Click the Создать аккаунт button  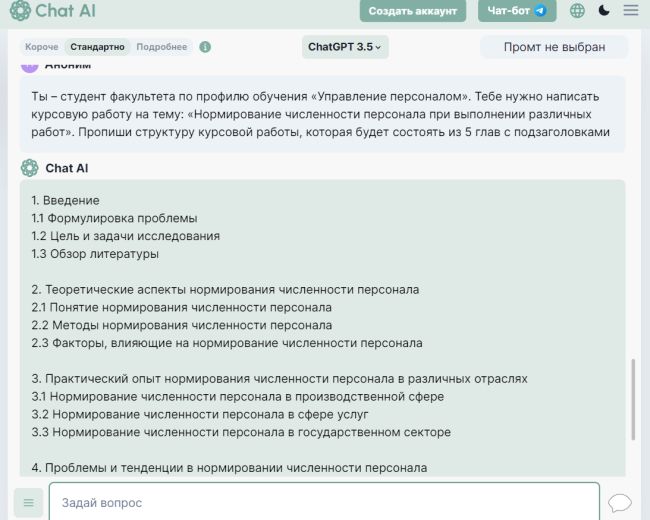coord(413,11)
